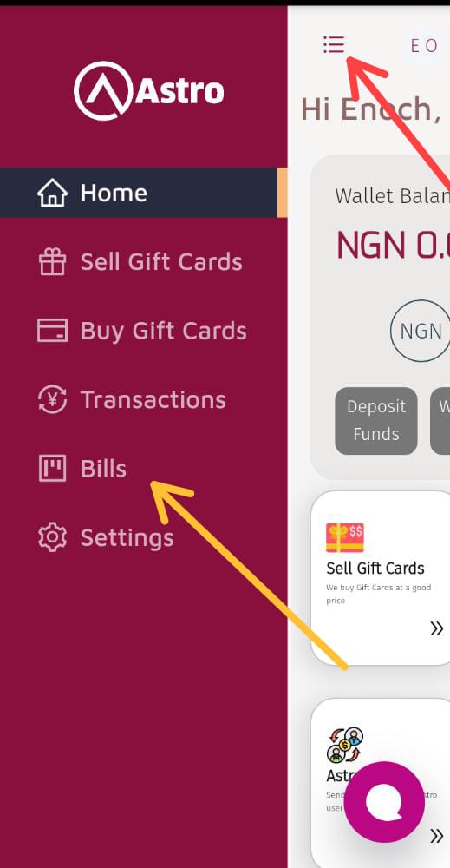
Task: Open the purple chat bubble button
Action: point(384,802)
